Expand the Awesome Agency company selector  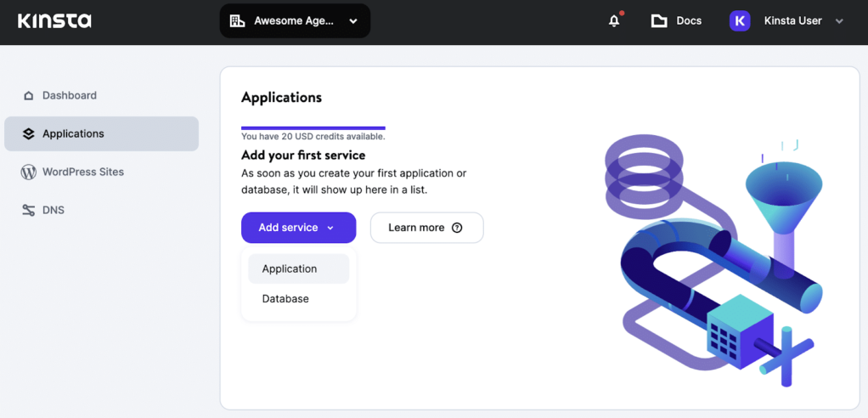(x=352, y=21)
